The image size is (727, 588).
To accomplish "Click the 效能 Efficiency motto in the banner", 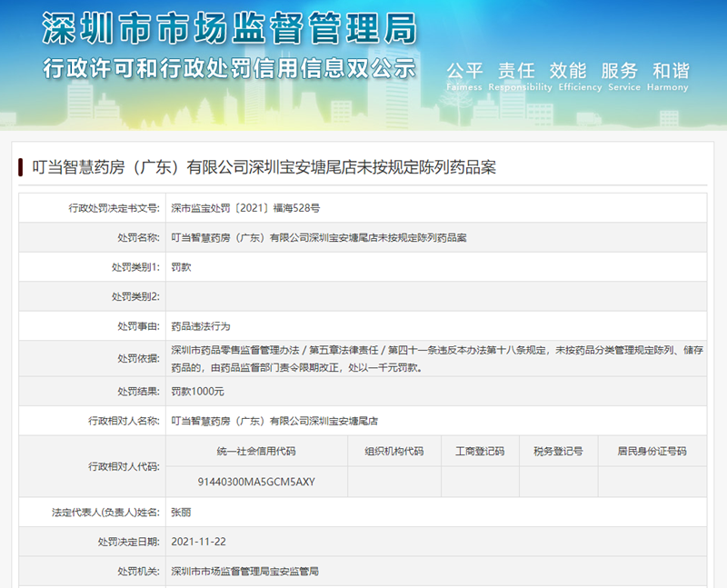I will point(580,76).
